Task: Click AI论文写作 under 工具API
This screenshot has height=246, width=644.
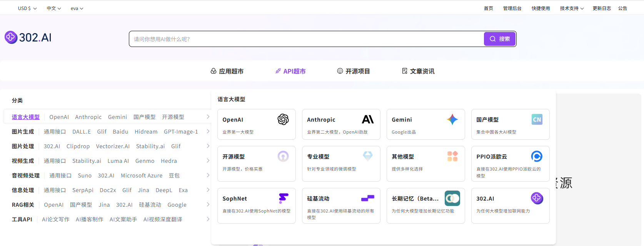Action: (x=56, y=219)
